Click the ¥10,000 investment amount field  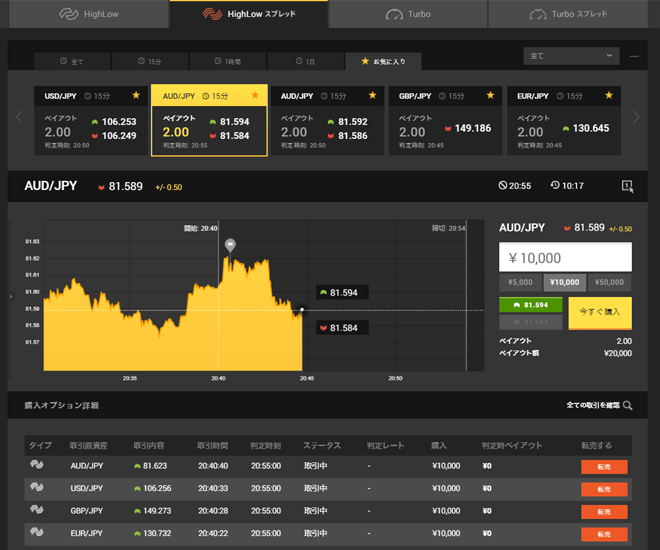click(x=565, y=258)
